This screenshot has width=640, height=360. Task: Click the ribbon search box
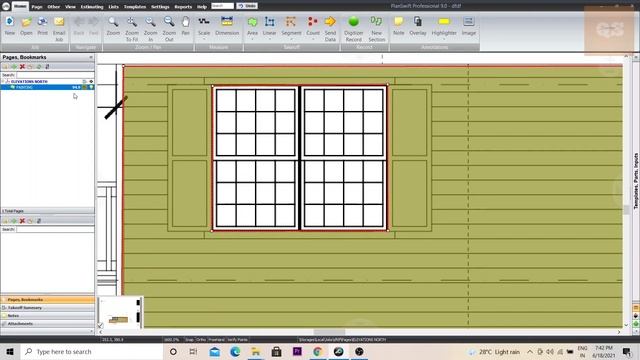tap(222, 6)
